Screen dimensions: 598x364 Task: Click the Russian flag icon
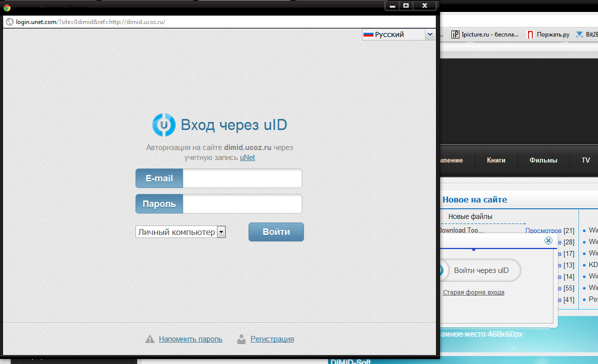click(368, 34)
